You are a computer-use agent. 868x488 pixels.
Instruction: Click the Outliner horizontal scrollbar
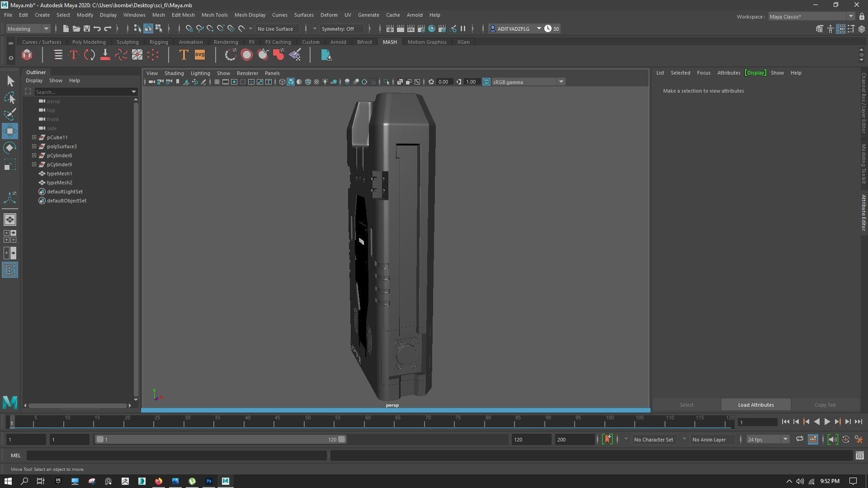pyautogui.click(x=77, y=405)
